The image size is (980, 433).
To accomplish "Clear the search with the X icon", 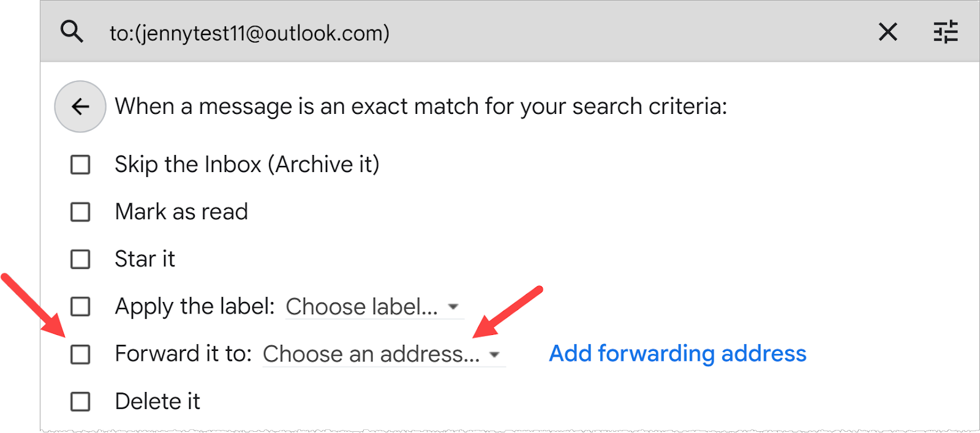I will (888, 32).
